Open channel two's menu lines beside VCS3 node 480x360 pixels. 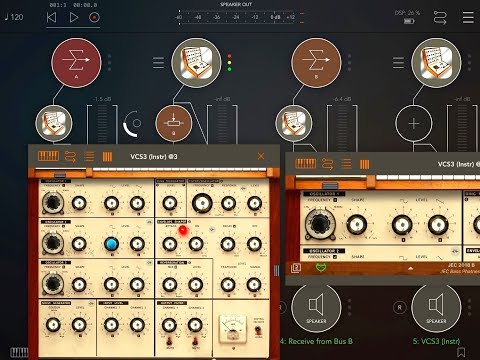(158, 63)
